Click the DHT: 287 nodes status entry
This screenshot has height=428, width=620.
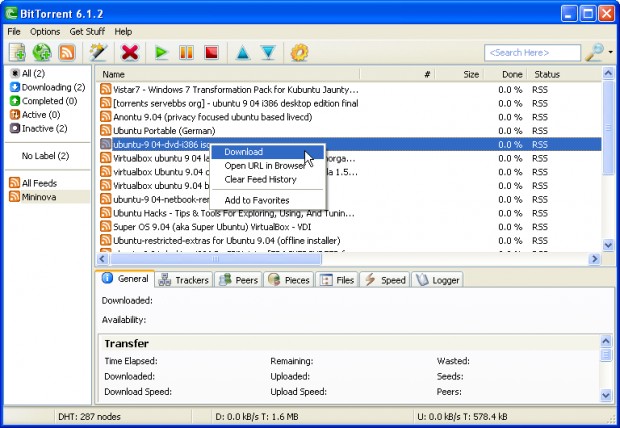tap(89, 417)
